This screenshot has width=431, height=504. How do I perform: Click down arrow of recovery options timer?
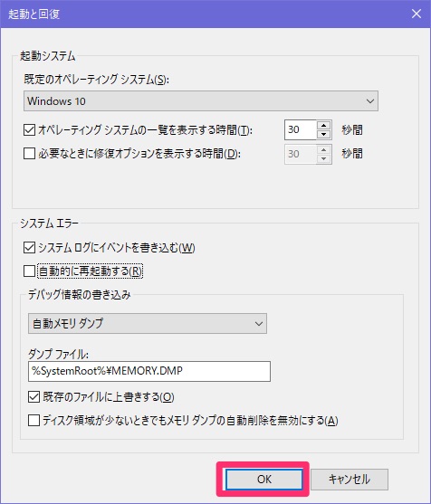(324, 158)
